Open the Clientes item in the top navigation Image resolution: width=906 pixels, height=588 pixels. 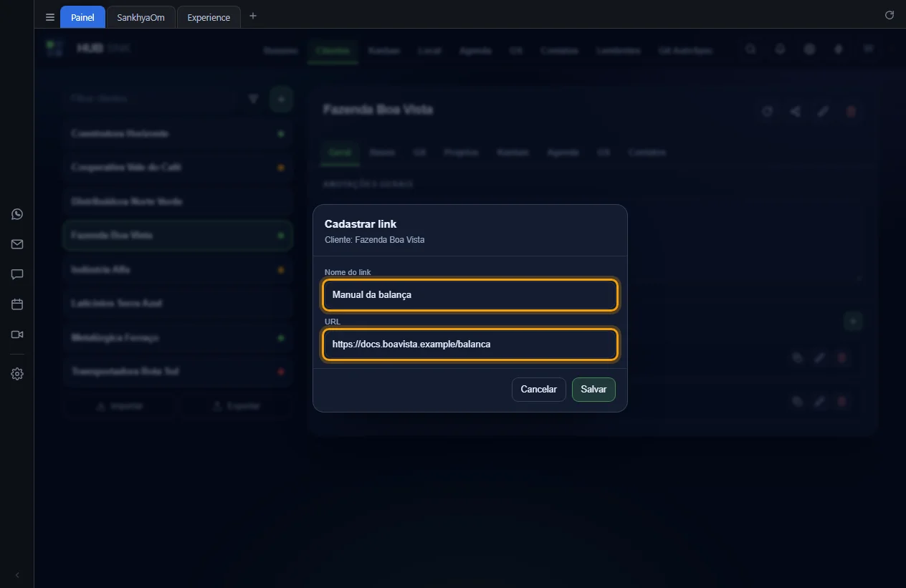(333, 51)
